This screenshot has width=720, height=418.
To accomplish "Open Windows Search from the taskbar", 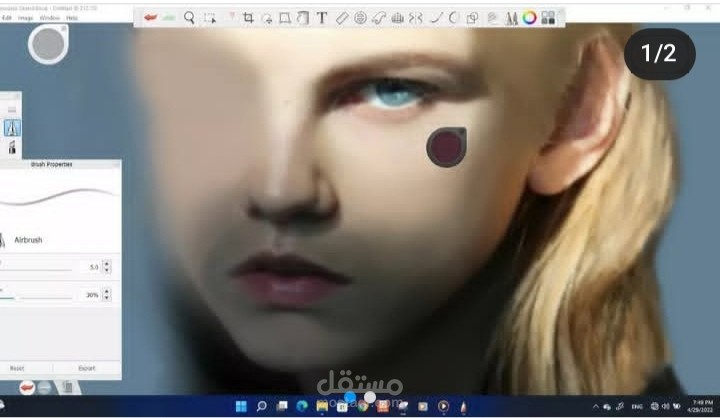I will (261, 406).
